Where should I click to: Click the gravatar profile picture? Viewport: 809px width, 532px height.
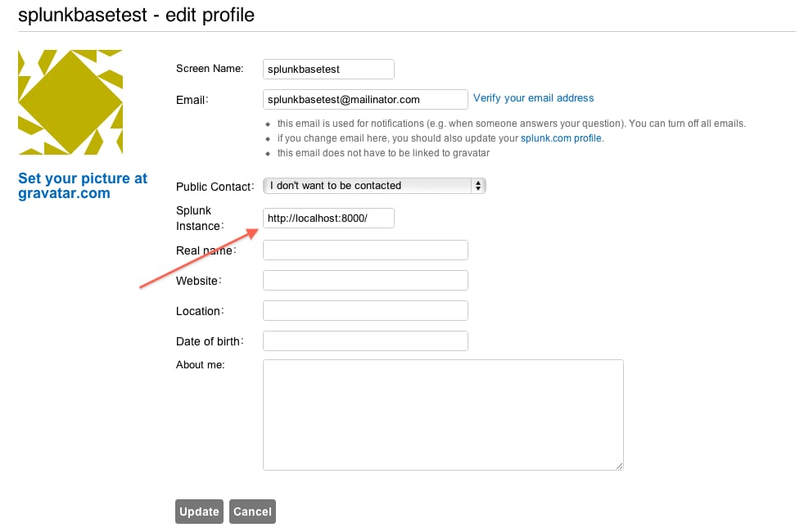click(70, 102)
